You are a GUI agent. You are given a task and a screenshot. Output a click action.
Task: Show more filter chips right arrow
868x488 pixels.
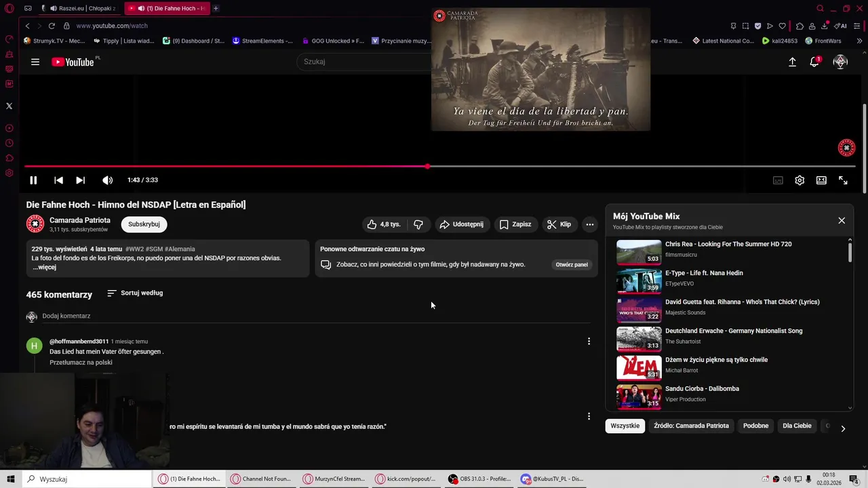click(843, 428)
